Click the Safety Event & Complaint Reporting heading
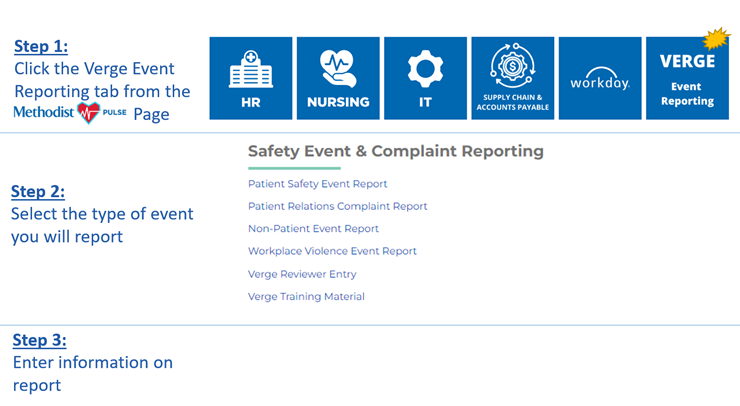This screenshot has width=740, height=406. click(x=395, y=151)
